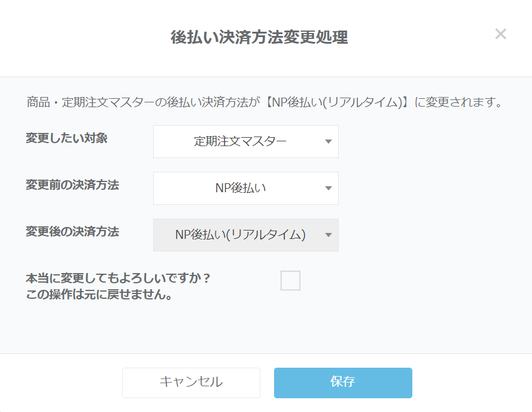
Task: Open the 変更したい対象 dropdown
Action: coord(245,141)
